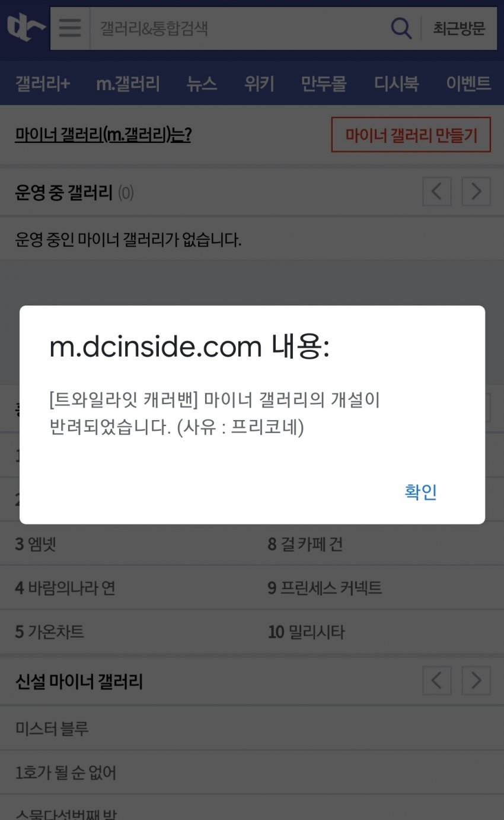Open the 뉴스 tab
The image size is (504, 820).
(x=202, y=84)
